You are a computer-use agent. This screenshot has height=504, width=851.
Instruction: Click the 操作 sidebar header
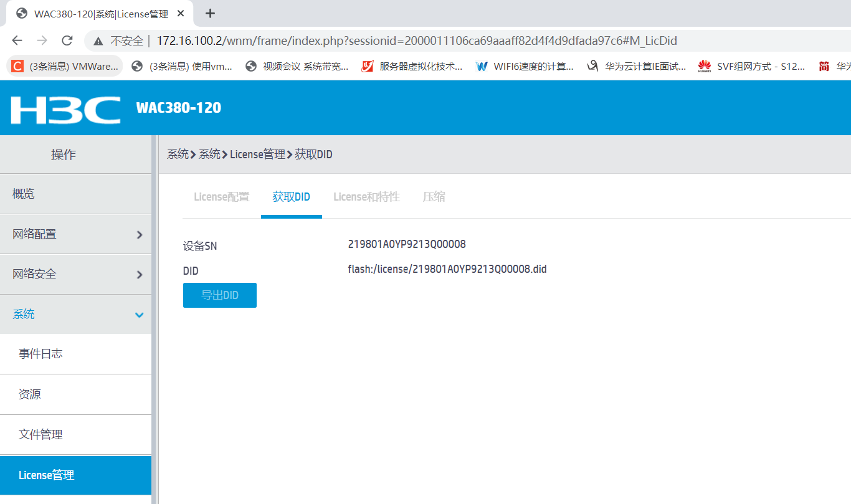pos(64,155)
